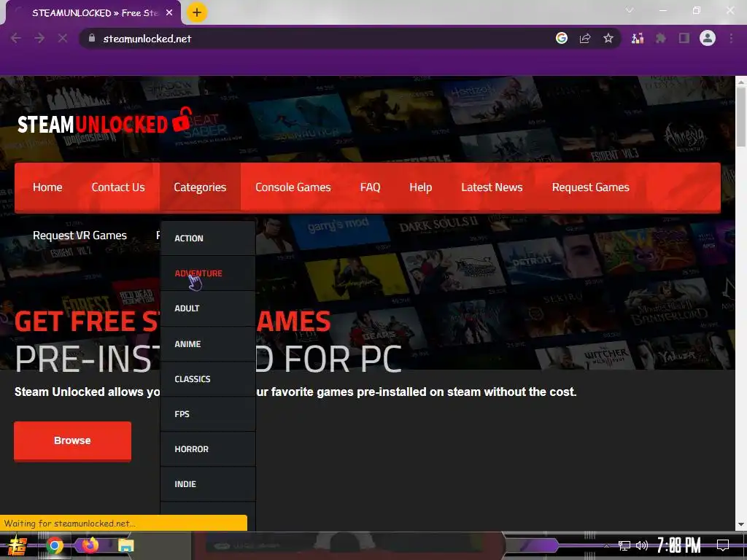Click the SteamUnlocked logo
The image size is (747, 560).
(x=105, y=122)
